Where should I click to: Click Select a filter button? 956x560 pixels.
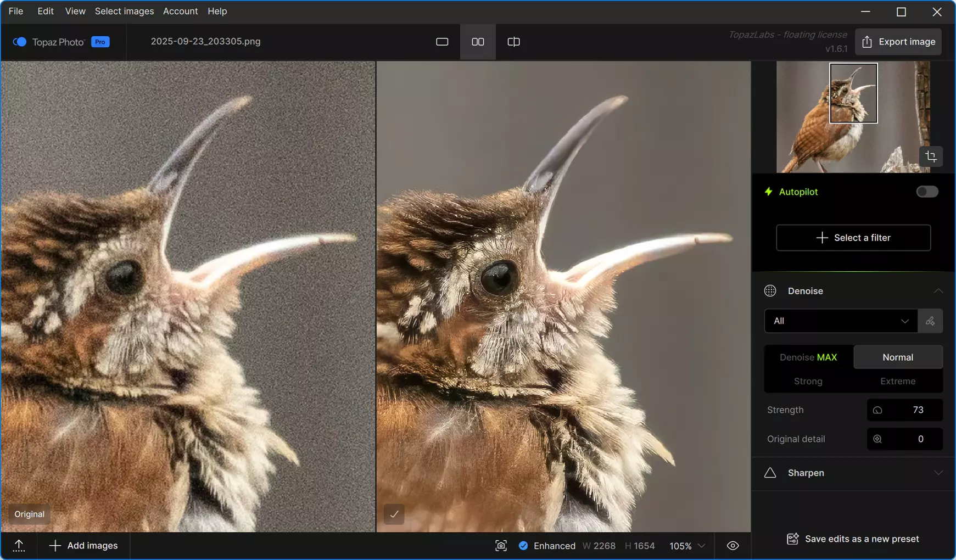tap(853, 238)
